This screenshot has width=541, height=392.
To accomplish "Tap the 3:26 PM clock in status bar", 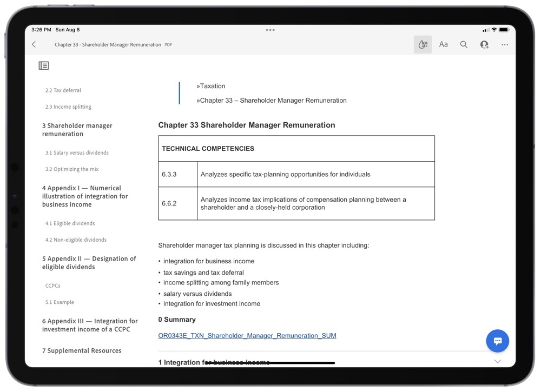I will (x=42, y=30).
